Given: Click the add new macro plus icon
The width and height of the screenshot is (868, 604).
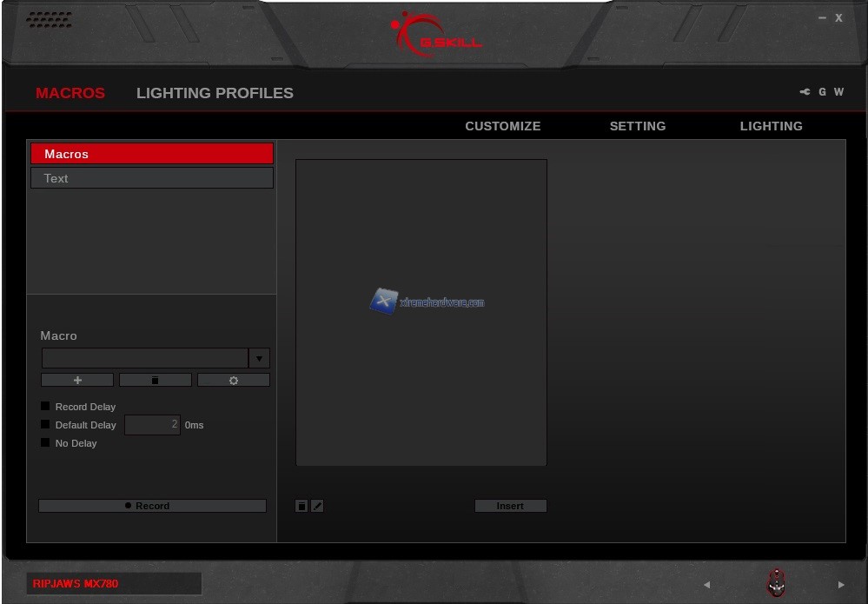Looking at the screenshot, I should (77, 381).
